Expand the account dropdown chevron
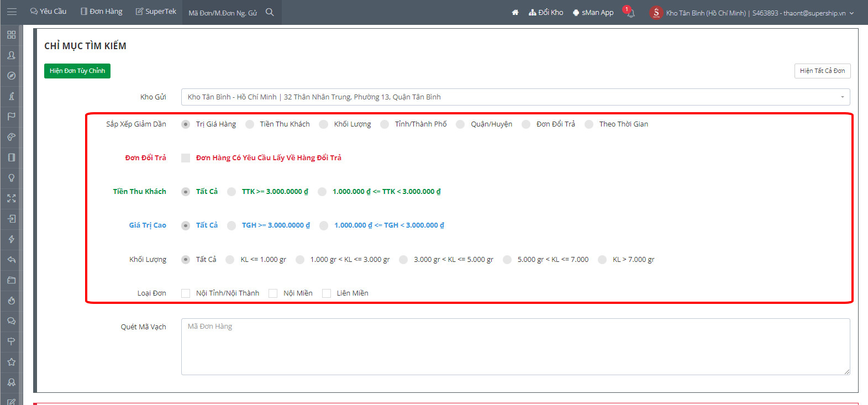Viewport: 868px width, 405px height. pos(851,13)
